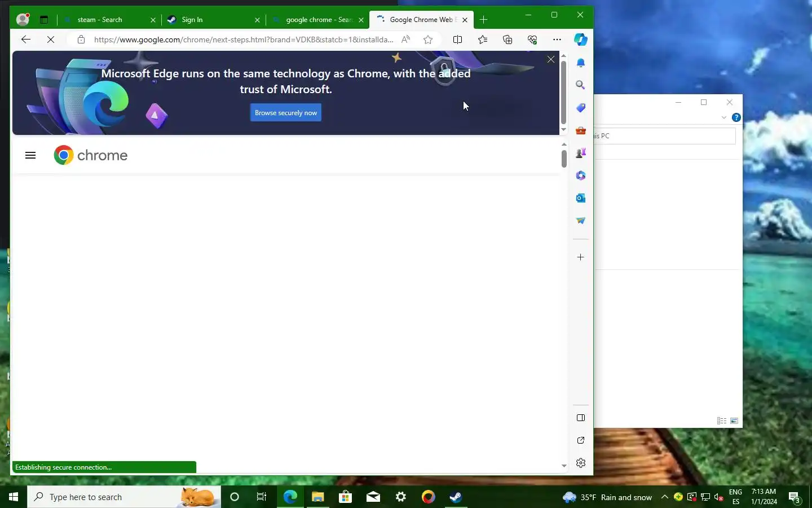Open Shopping tag in the Edge sidebar
Screen dimensions: 812x508
(581, 108)
